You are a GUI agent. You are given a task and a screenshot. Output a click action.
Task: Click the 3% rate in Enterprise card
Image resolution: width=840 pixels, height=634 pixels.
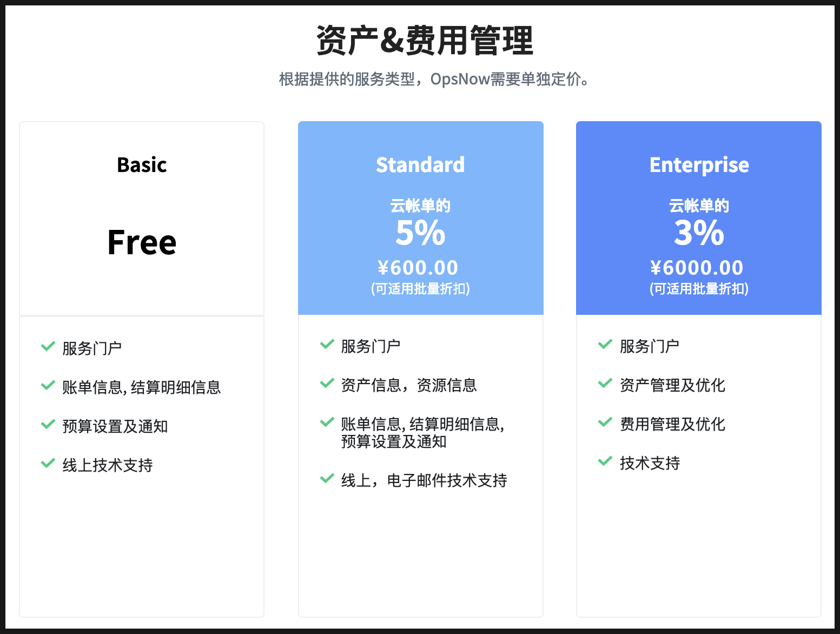click(699, 233)
